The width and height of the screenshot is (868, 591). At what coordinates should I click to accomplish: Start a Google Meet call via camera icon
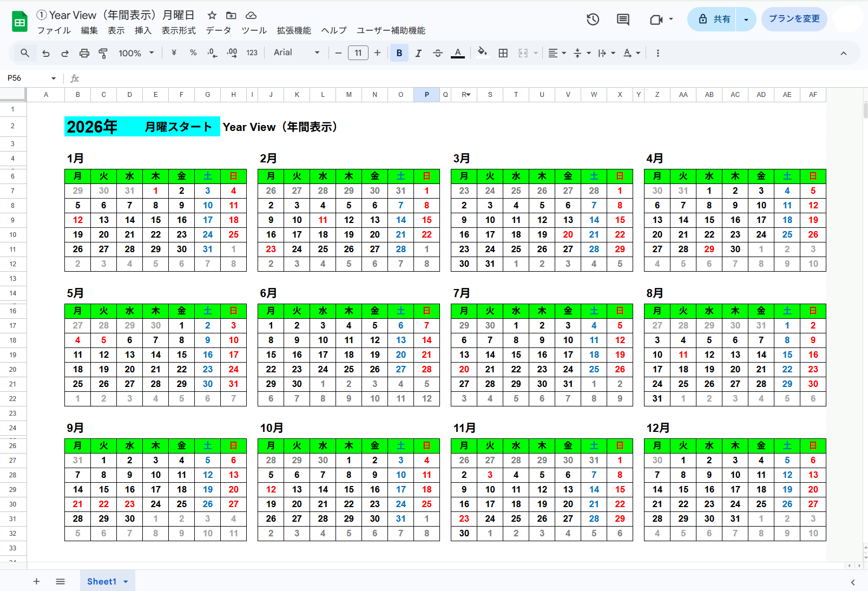click(656, 19)
